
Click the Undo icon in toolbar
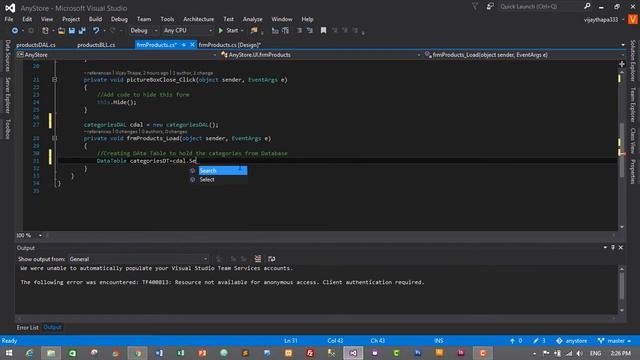pyautogui.click(x=96, y=31)
